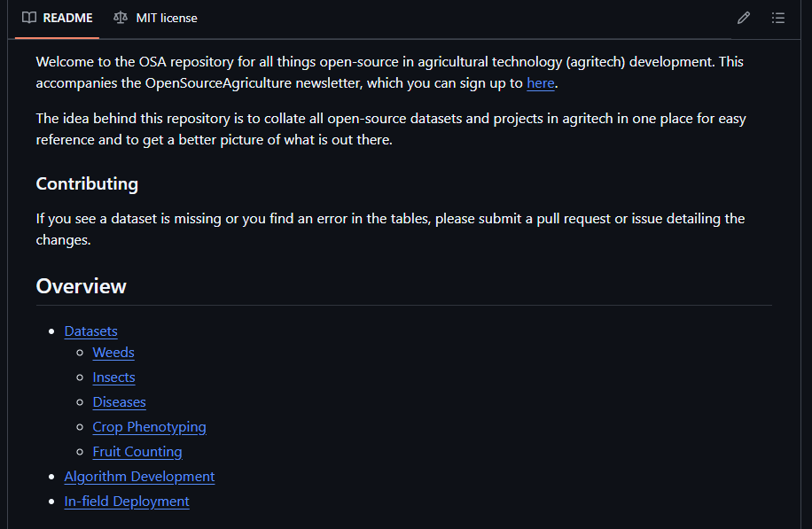Click the Overview heading
The height and width of the screenshot is (529, 812).
point(81,286)
